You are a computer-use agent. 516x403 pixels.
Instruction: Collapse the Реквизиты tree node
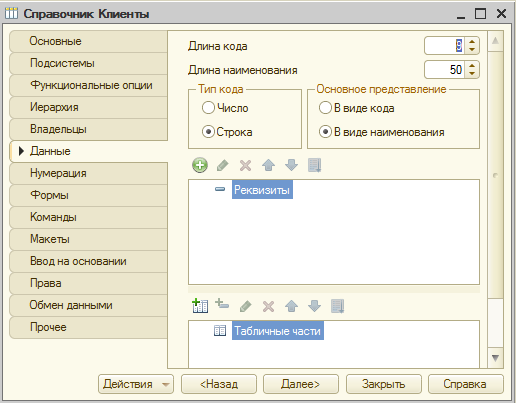pos(220,189)
